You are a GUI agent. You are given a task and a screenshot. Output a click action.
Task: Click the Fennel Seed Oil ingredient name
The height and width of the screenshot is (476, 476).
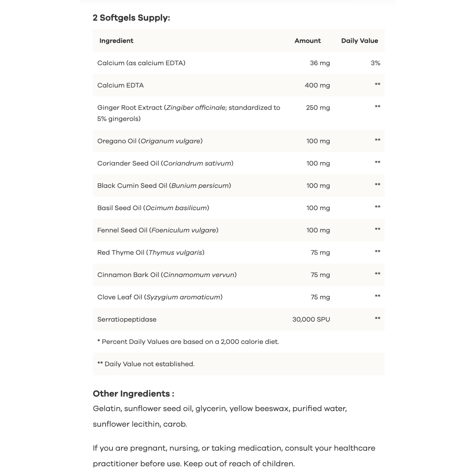click(157, 230)
